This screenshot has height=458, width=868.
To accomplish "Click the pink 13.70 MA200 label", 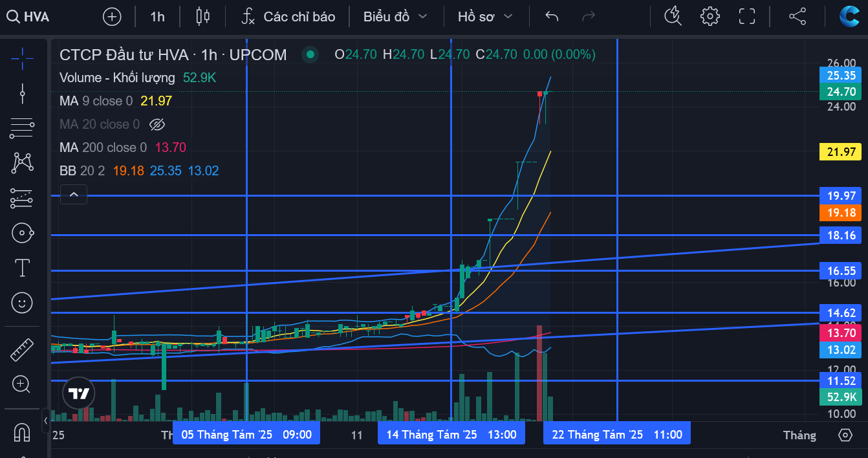I will coord(841,333).
